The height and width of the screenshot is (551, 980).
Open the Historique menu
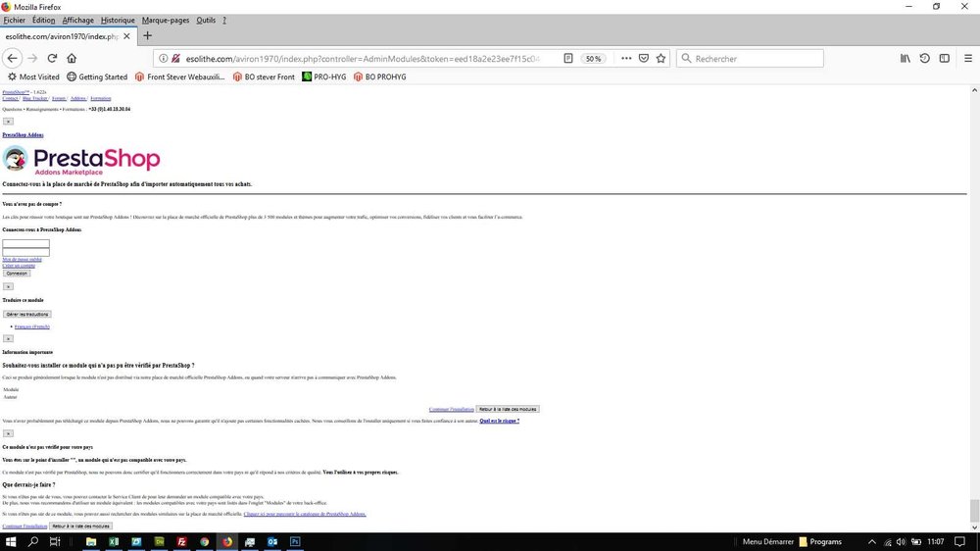pyautogui.click(x=118, y=20)
